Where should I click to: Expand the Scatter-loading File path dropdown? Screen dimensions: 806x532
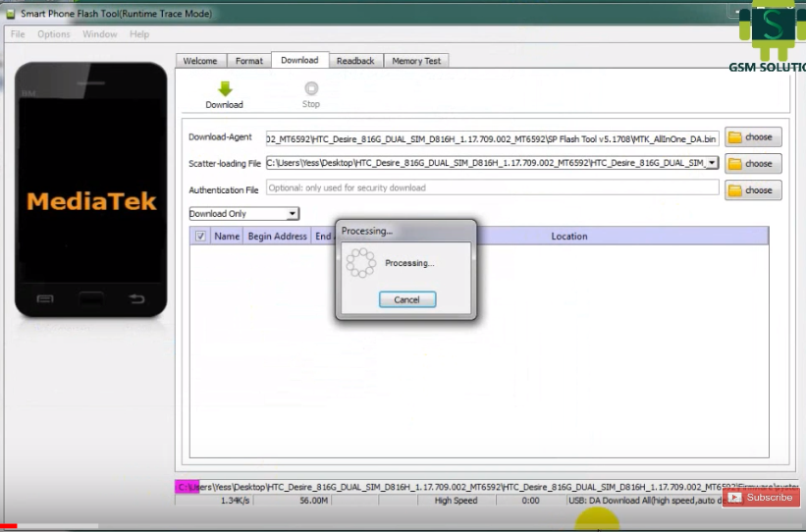(x=712, y=163)
